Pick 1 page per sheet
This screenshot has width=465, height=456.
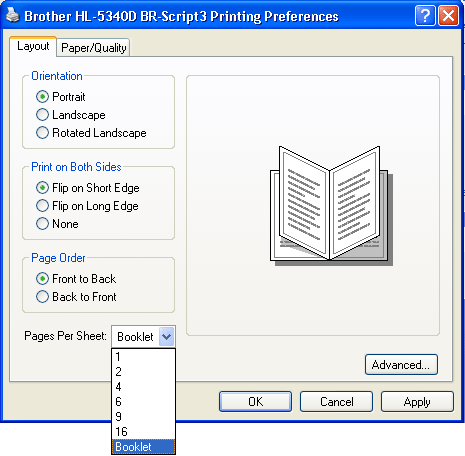(143, 357)
